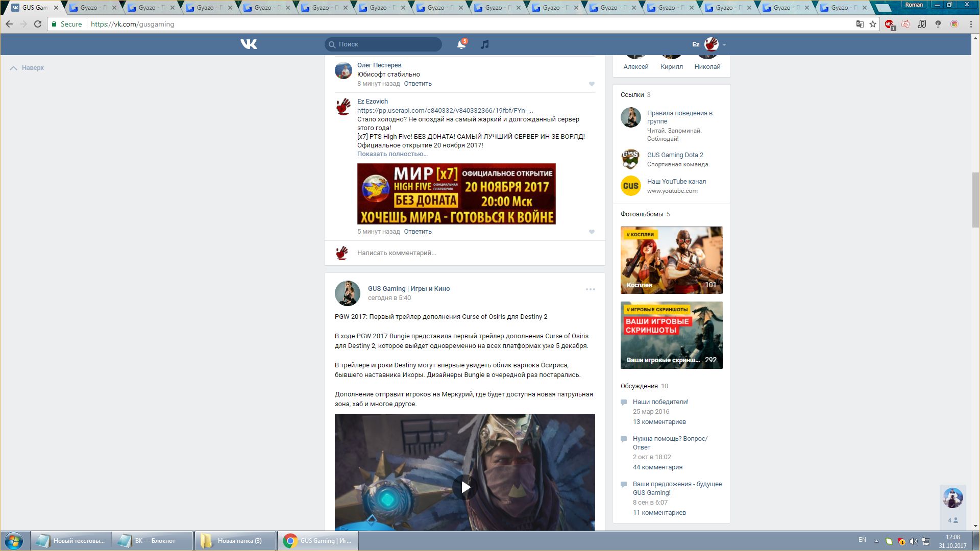The height and width of the screenshot is (551, 980).
Task: Expand comment via Показать полностью
Action: click(392, 154)
